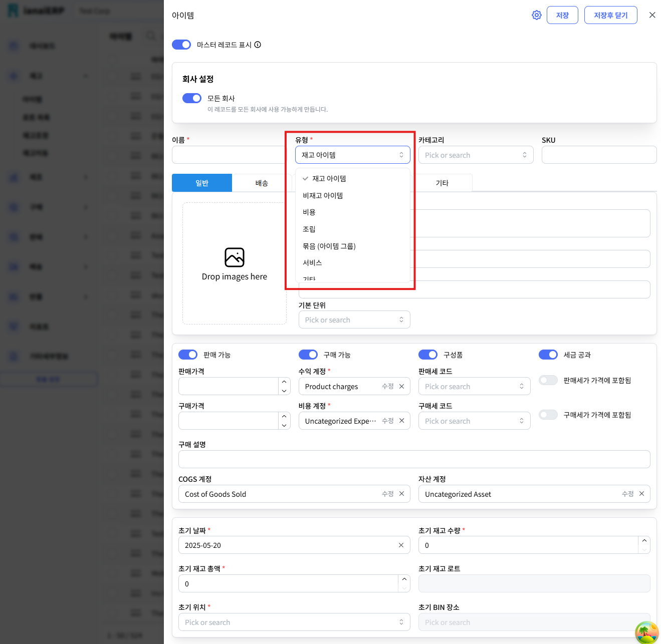Clear the Uncategorized Asset account
Viewport: 661px width, 644px height.
point(641,494)
